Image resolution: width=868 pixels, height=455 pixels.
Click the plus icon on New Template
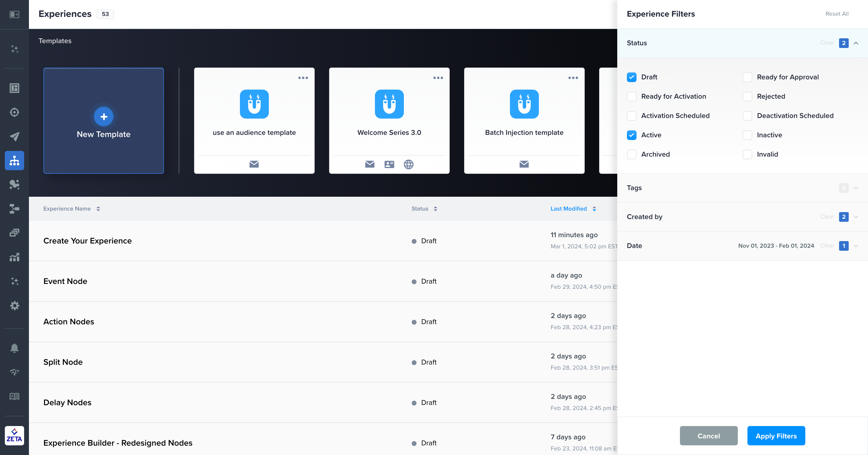(x=103, y=117)
